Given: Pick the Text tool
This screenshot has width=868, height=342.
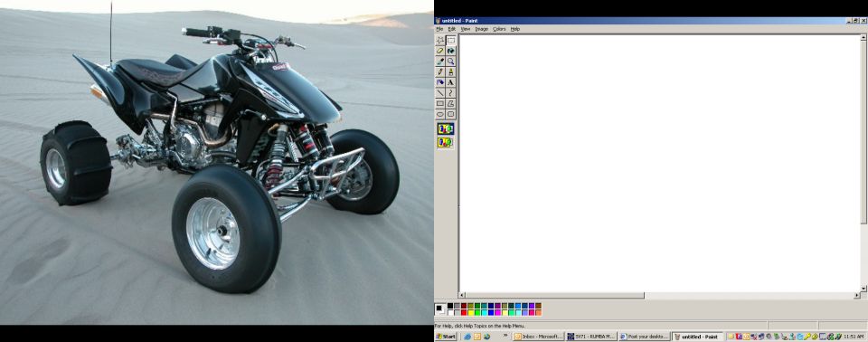Looking at the screenshot, I should 450,82.
